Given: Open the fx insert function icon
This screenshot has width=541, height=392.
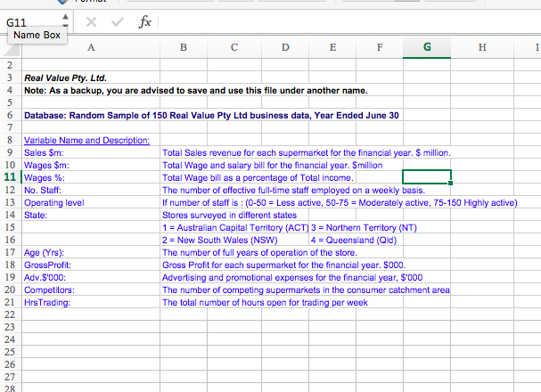Looking at the screenshot, I should (x=145, y=22).
